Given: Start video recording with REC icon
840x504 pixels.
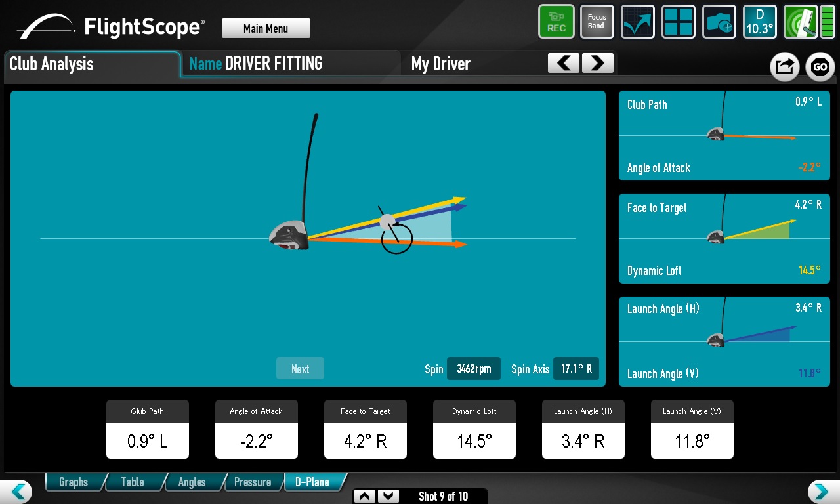Looking at the screenshot, I should point(556,22).
